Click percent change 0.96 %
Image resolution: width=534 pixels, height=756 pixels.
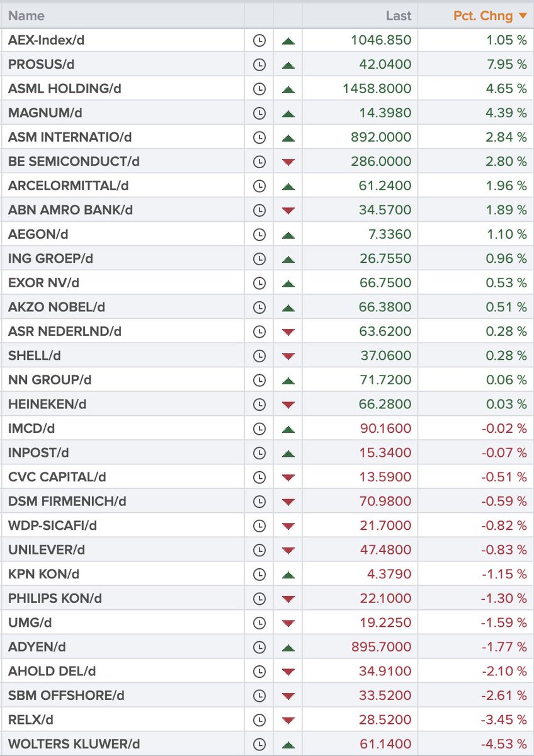point(506,259)
